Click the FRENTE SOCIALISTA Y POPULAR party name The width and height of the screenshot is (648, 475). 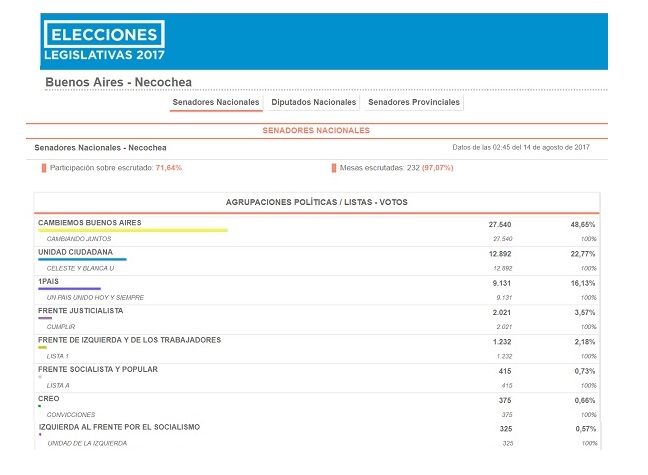98,370
